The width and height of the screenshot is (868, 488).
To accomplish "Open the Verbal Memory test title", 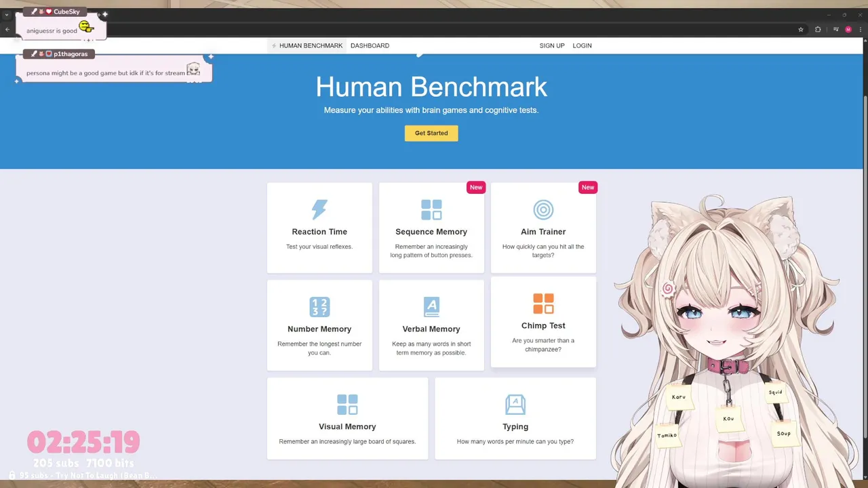I will (x=431, y=329).
